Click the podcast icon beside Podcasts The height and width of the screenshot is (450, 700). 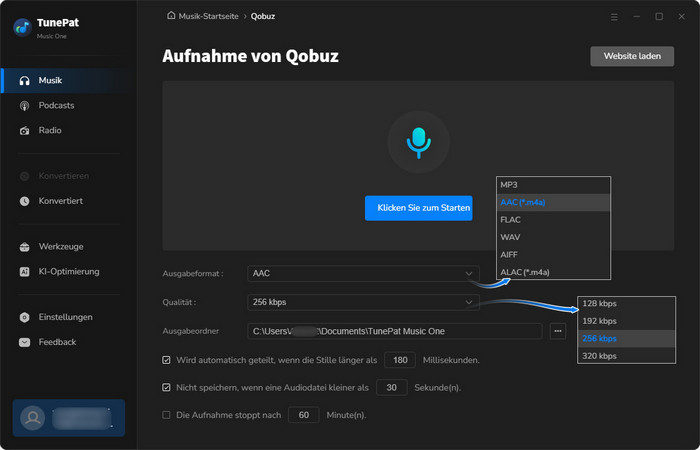[x=25, y=106]
